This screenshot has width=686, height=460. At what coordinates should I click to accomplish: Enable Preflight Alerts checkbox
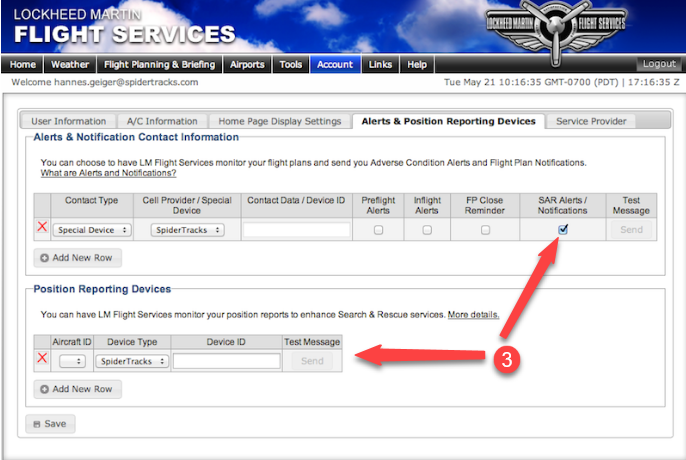(378, 230)
